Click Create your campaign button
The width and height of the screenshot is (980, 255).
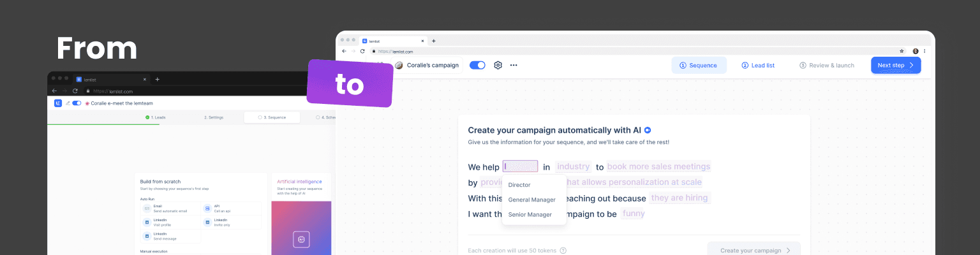click(754, 250)
